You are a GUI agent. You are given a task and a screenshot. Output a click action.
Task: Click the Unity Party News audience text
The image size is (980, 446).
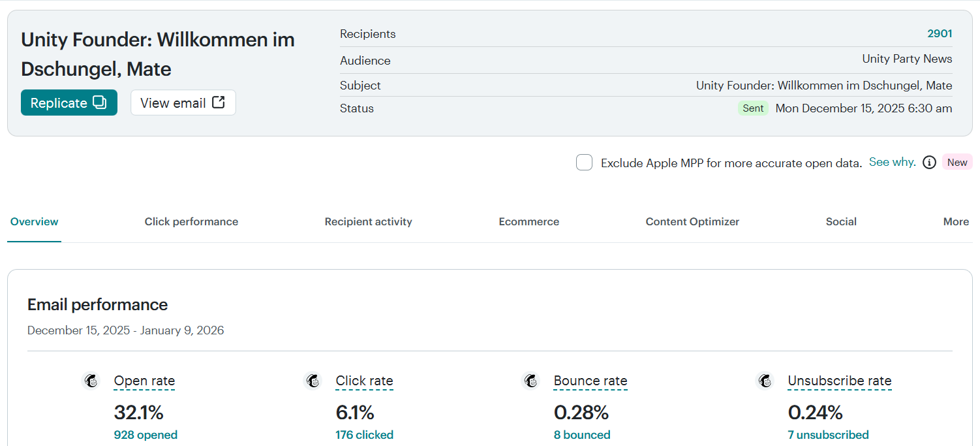pyautogui.click(x=907, y=59)
